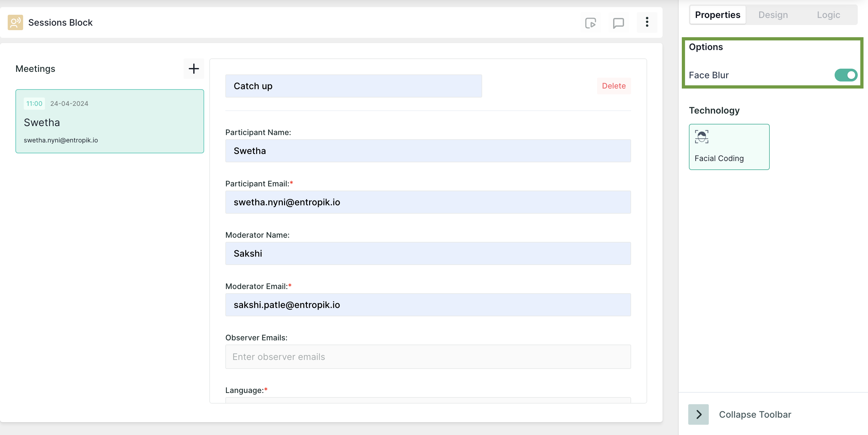Click the Meetings heading
868x435 pixels.
(35, 69)
